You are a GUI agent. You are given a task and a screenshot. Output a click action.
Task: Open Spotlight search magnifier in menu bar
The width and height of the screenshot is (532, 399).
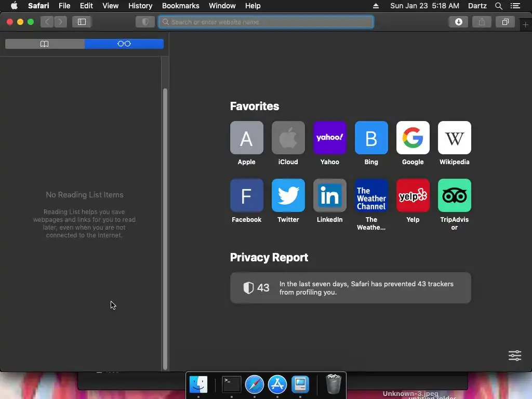click(x=498, y=6)
